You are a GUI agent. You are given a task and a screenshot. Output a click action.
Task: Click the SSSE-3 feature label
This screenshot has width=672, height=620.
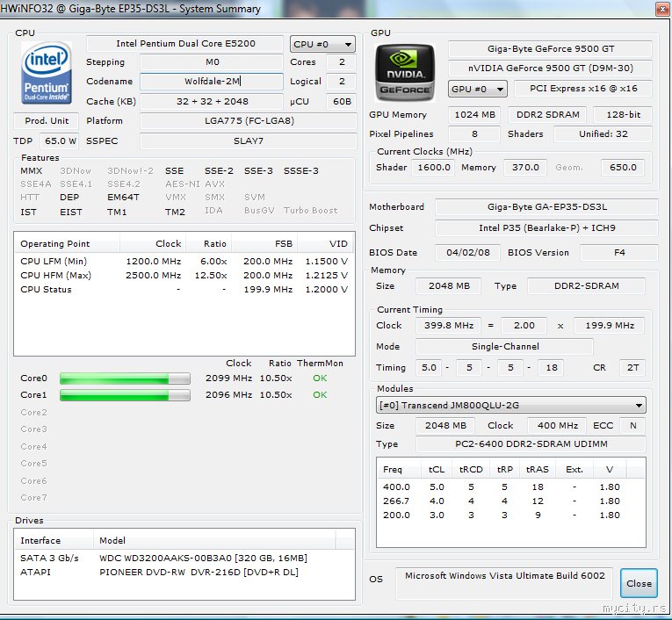(x=300, y=171)
